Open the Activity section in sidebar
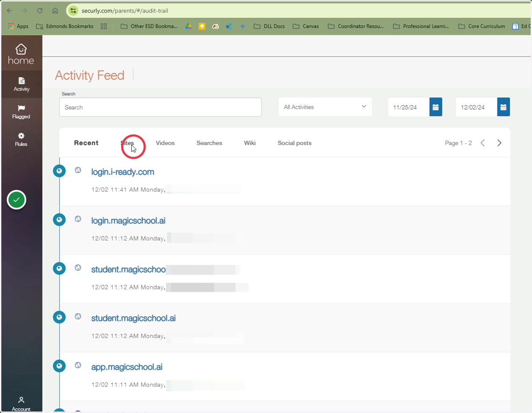 (21, 84)
